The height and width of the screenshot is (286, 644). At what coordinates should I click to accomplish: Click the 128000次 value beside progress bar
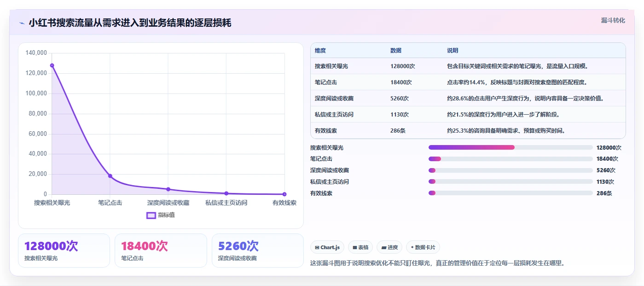pyautogui.click(x=609, y=147)
